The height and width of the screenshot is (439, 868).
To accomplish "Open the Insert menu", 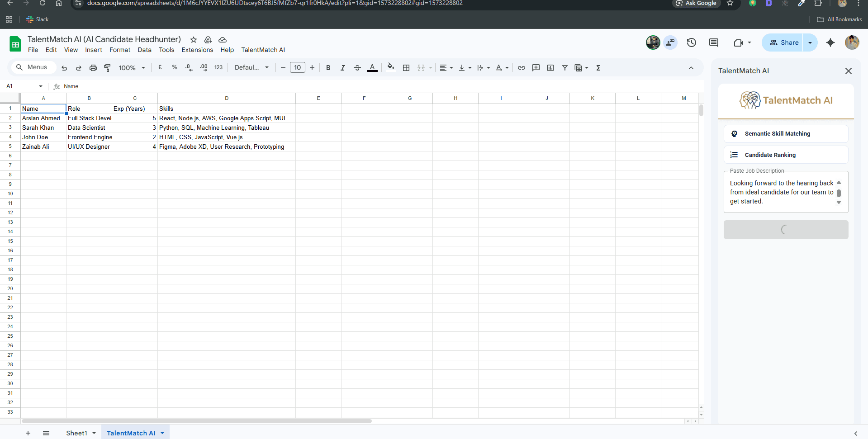I will click(x=94, y=50).
